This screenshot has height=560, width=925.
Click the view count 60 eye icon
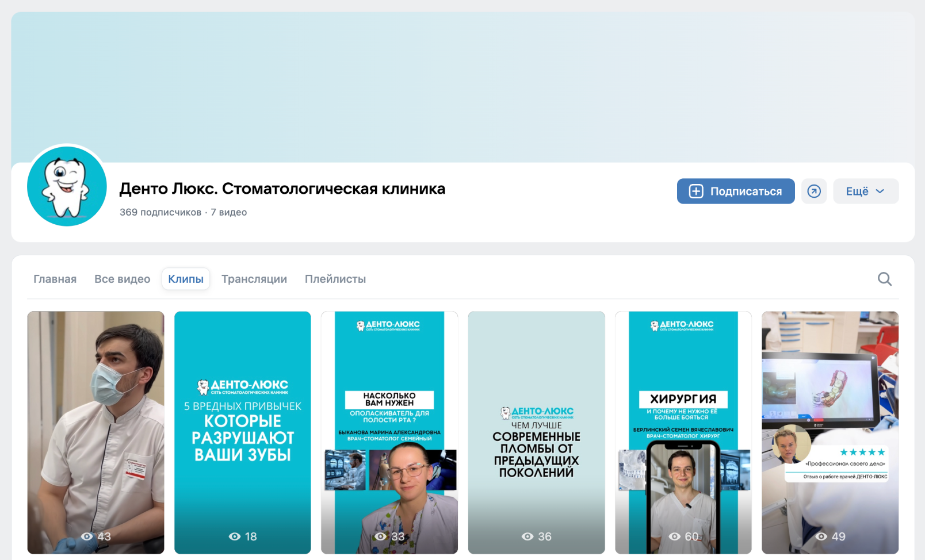[x=675, y=536]
